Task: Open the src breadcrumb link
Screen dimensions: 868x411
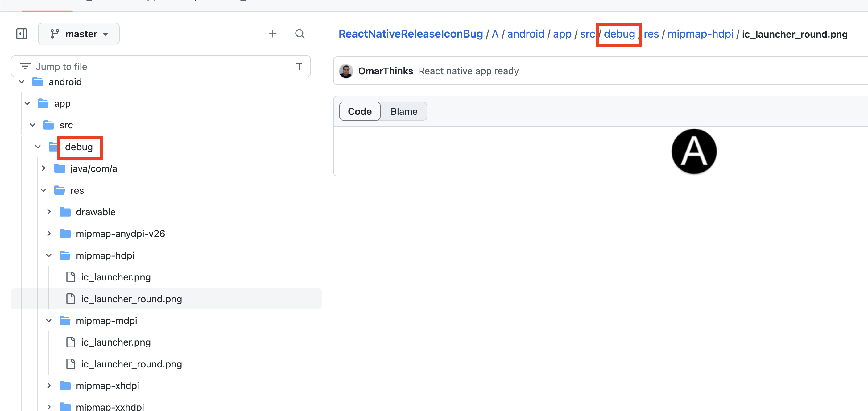Action: [x=587, y=34]
